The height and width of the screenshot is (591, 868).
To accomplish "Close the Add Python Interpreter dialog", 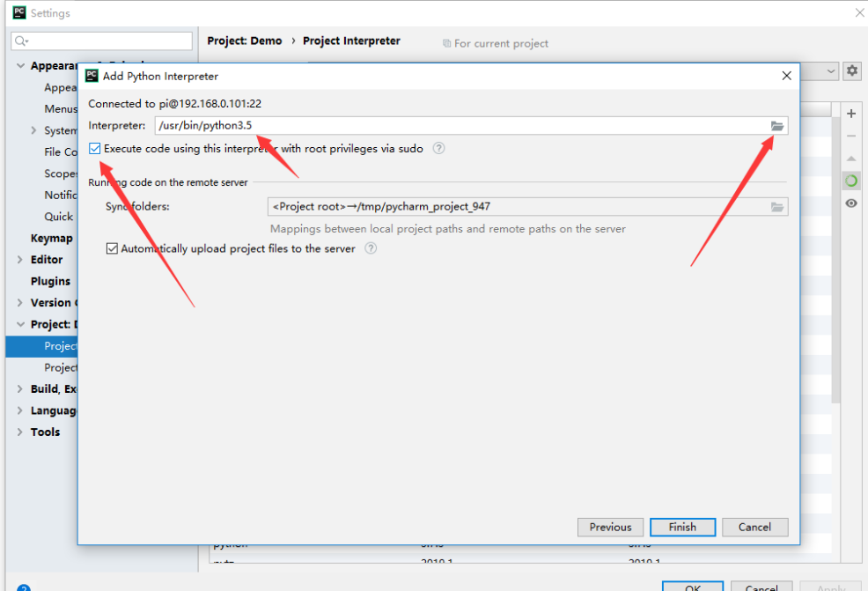I will click(x=787, y=76).
